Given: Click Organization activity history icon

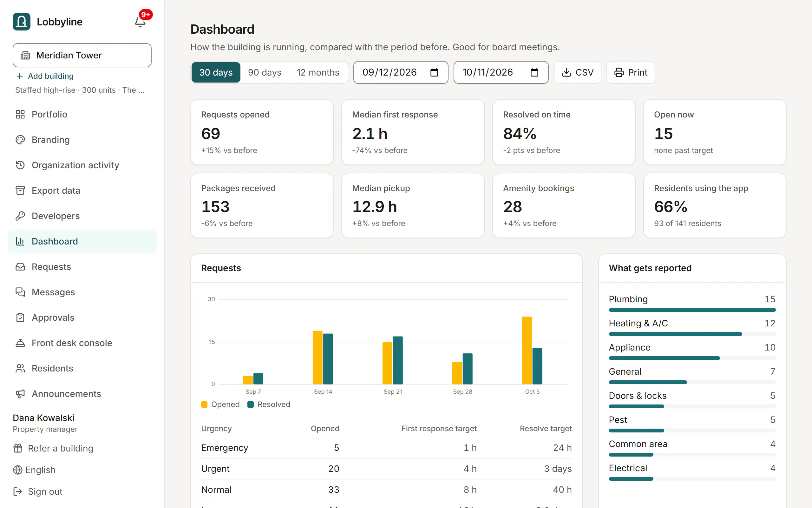Looking at the screenshot, I should coord(20,165).
